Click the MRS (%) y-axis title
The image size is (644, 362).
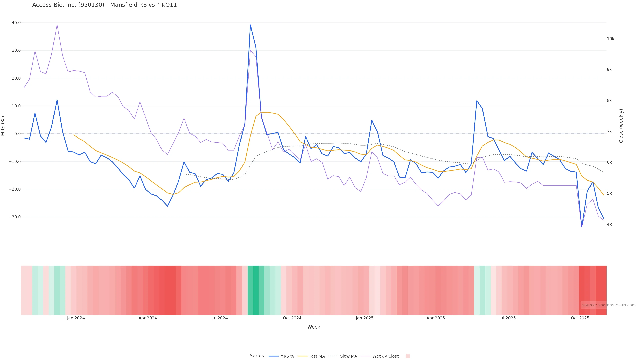point(3,126)
